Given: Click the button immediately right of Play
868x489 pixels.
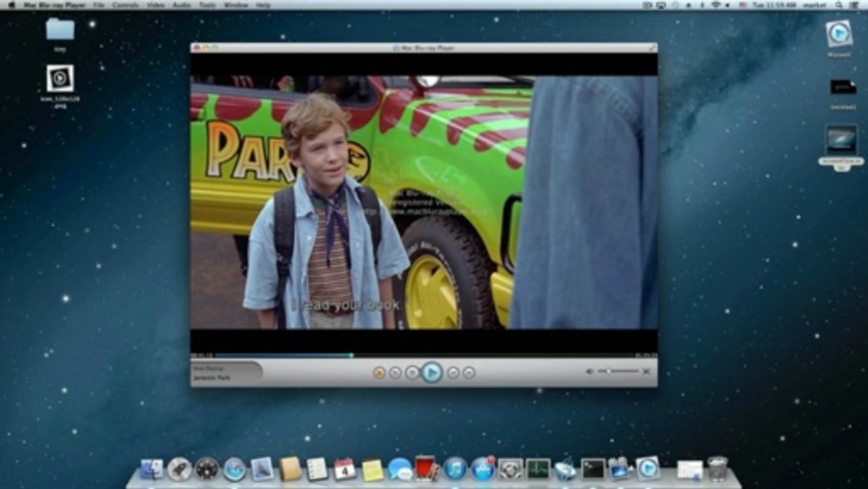Looking at the screenshot, I should click(453, 372).
